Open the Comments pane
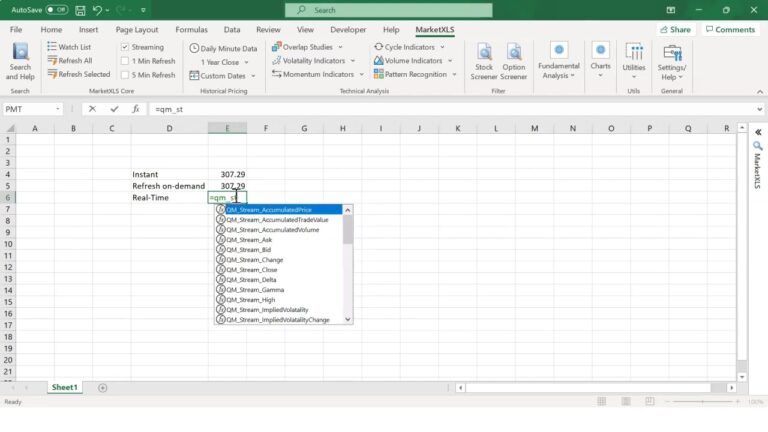The width and height of the screenshot is (768, 432). click(x=730, y=29)
